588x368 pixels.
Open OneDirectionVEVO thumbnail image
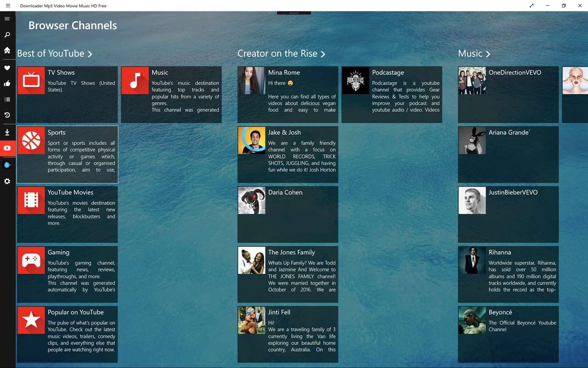coord(472,80)
